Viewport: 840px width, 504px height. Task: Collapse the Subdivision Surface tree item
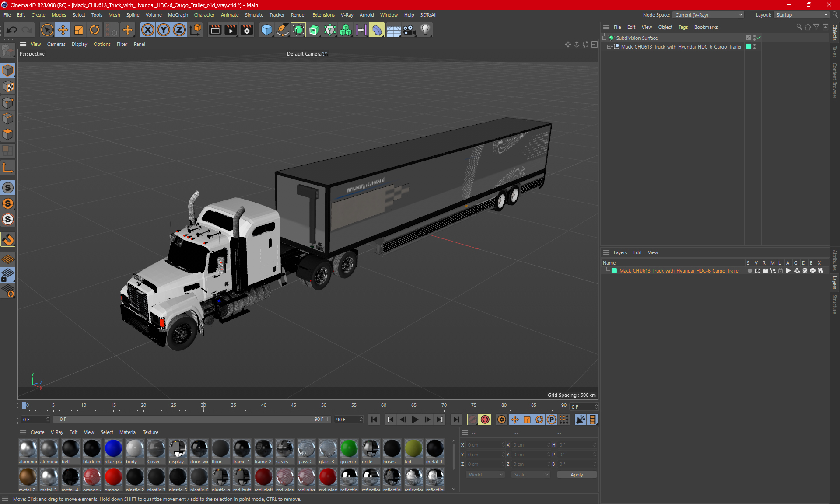[x=605, y=38]
